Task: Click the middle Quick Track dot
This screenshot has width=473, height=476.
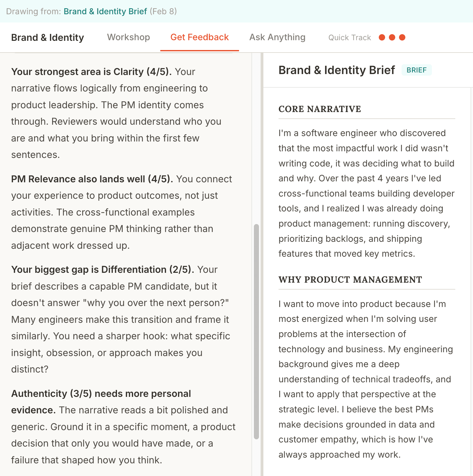Action: coord(392,37)
